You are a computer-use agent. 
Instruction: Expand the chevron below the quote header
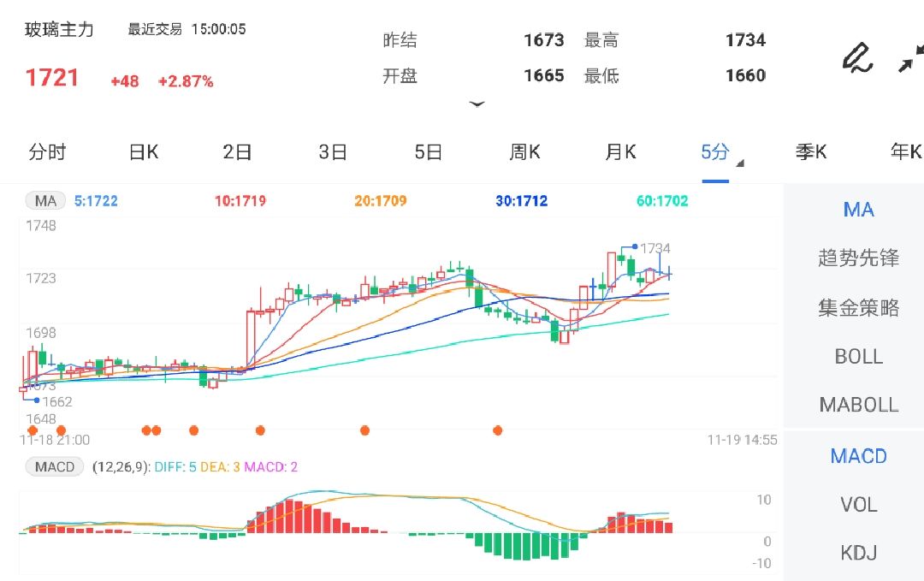click(x=477, y=104)
